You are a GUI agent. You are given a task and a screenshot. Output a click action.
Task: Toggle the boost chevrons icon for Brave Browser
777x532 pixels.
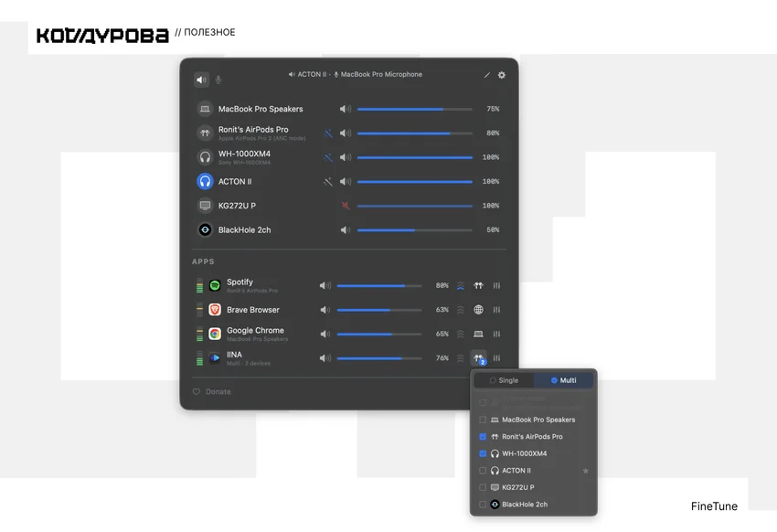461,310
